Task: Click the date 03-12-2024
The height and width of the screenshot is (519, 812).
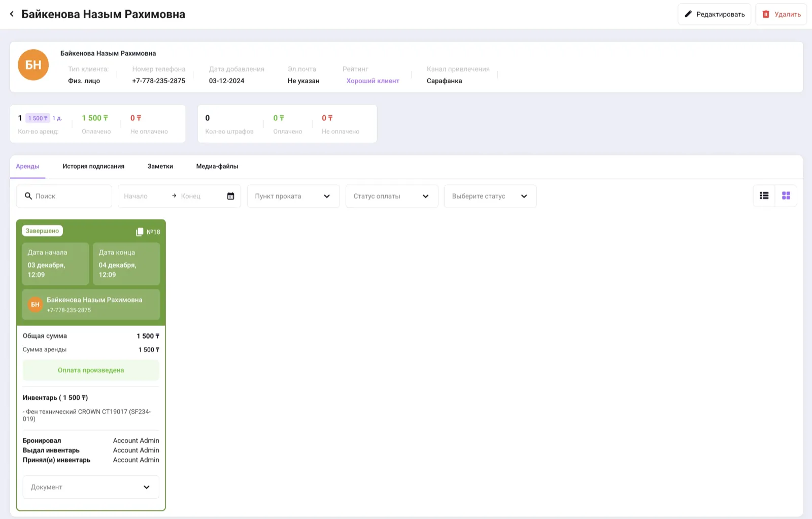Action: pyautogui.click(x=227, y=81)
